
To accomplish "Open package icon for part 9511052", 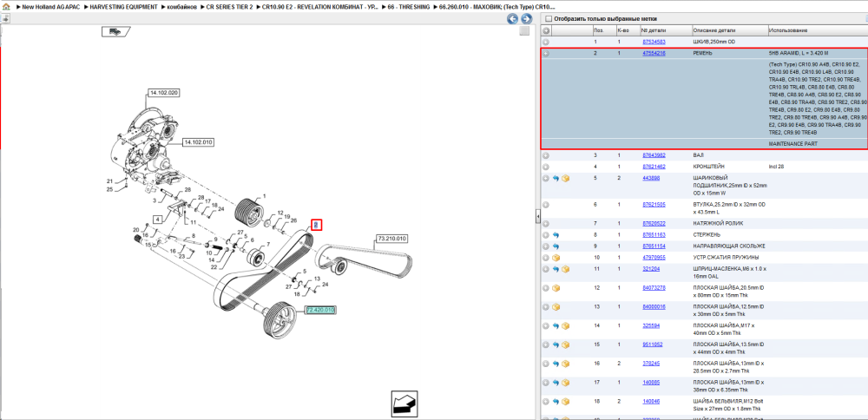I will [565, 345].
